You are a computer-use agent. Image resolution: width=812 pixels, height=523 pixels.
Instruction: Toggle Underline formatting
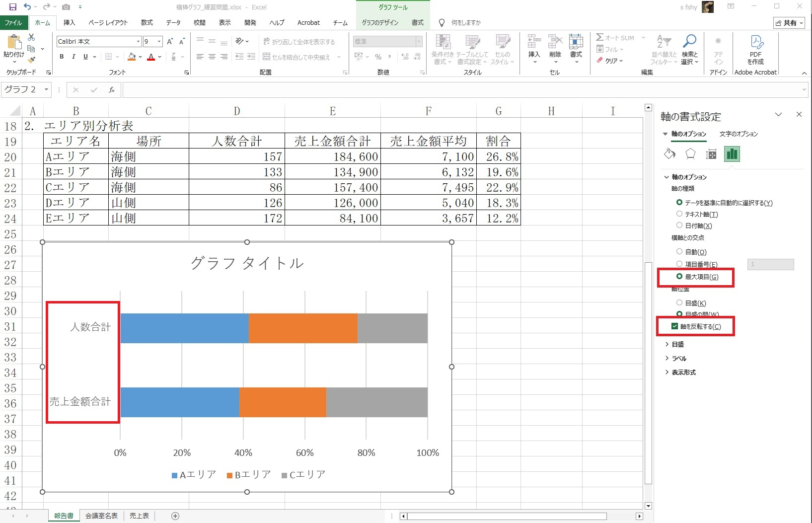tap(85, 57)
